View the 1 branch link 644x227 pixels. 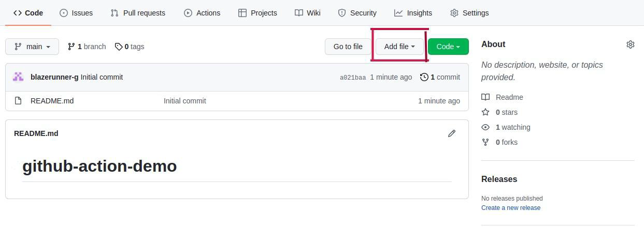87,47
